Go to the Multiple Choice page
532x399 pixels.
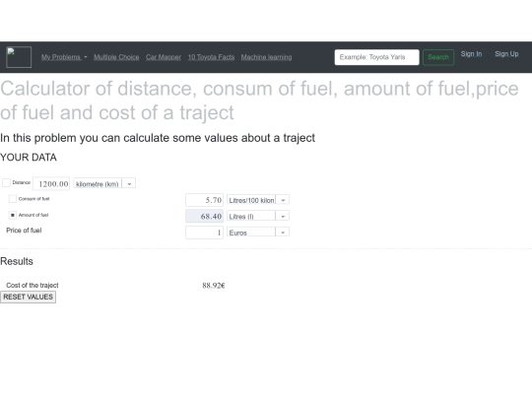[x=116, y=57]
